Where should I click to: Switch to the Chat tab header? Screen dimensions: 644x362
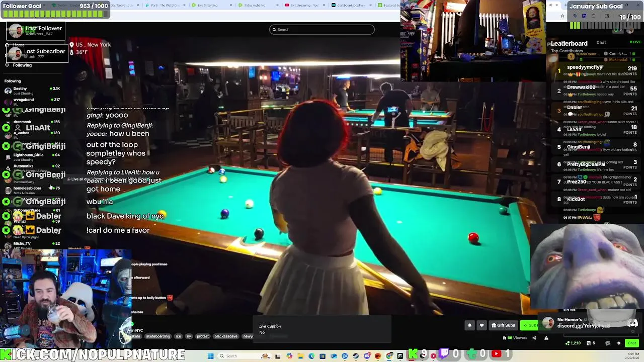click(x=601, y=43)
